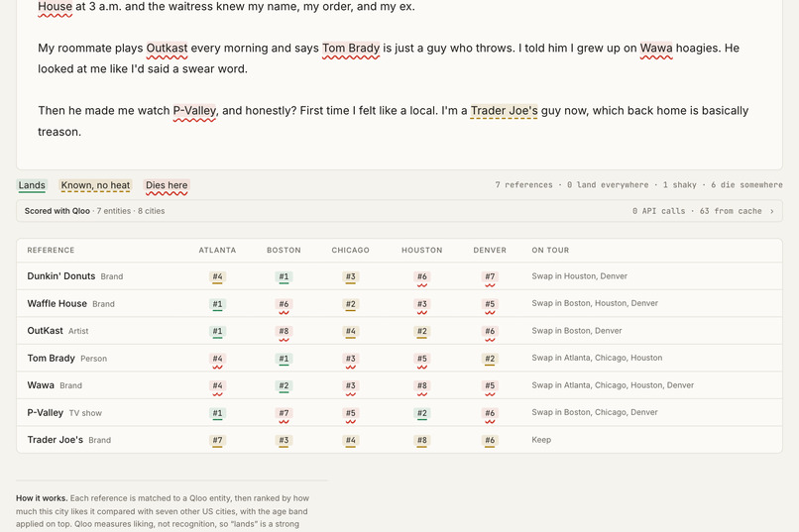Click Wawa Boston rank #2 badge

coord(284,385)
